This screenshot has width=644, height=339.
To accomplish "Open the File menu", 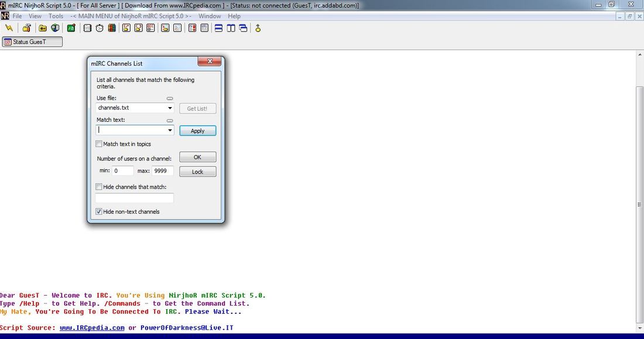I will click(17, 16).
